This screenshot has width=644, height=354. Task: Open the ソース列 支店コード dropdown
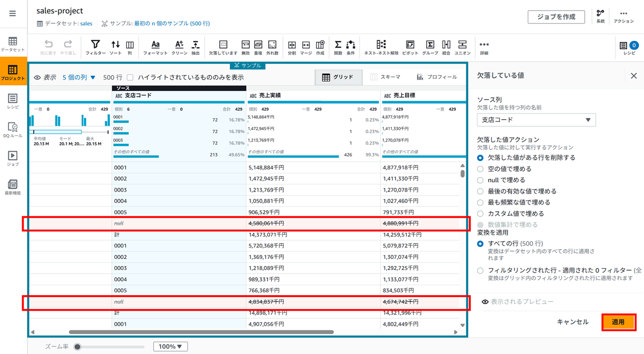536,120
